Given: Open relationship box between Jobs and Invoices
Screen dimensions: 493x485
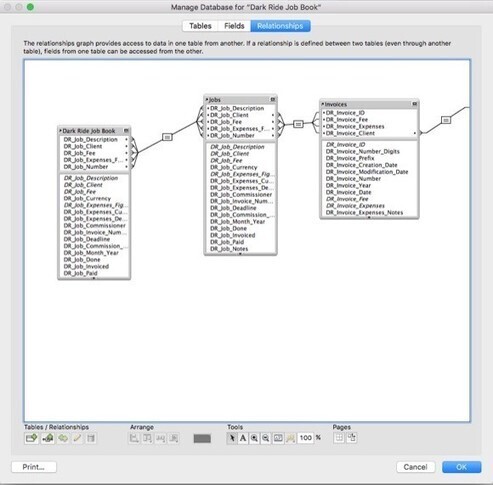Looking at the screenshot, I should (298, 124).
